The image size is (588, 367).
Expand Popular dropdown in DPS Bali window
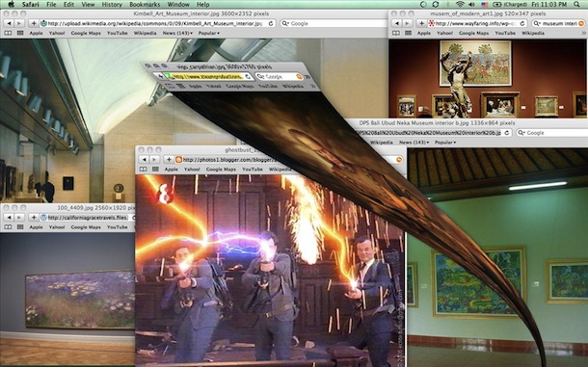(x=445, y=143)
